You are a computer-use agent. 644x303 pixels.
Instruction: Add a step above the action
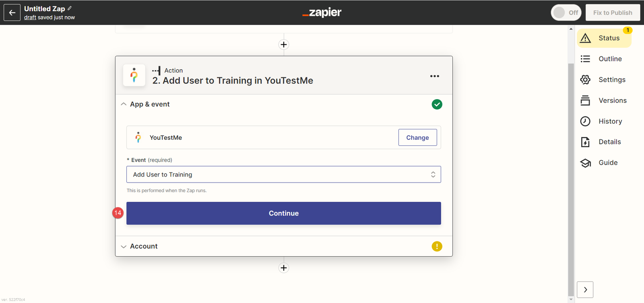point(284,45)
